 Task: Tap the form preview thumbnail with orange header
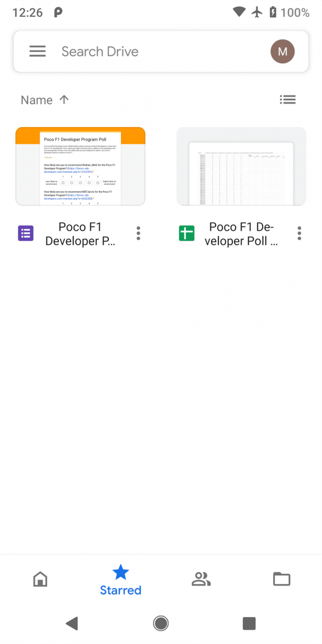80,165
